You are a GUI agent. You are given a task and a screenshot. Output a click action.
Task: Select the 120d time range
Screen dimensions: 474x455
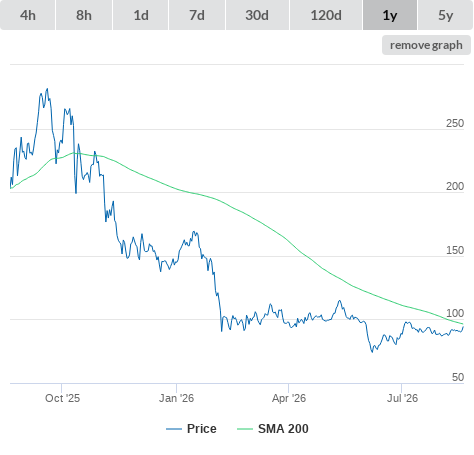[x=326, y=15]
